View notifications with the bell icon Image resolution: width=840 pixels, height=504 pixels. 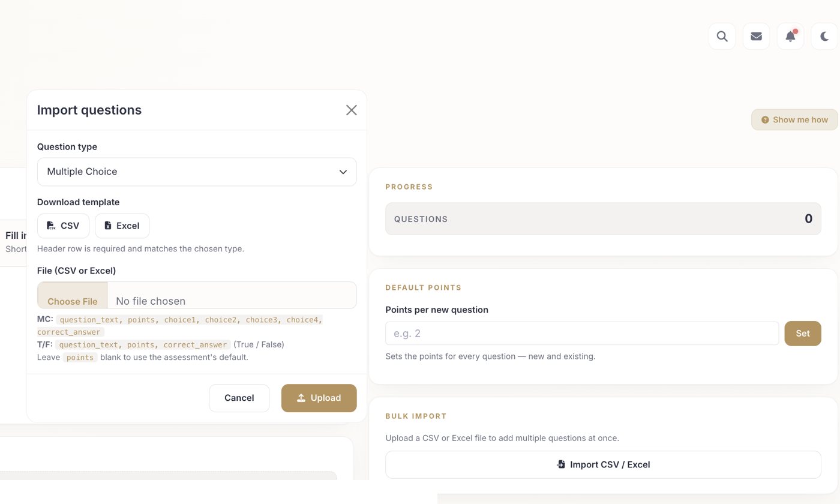(791, 37)
